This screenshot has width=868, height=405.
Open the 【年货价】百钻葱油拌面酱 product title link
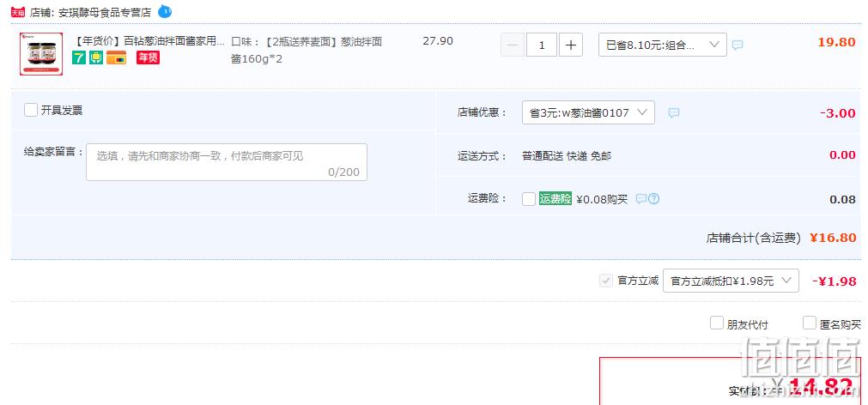tap(149, 41)
